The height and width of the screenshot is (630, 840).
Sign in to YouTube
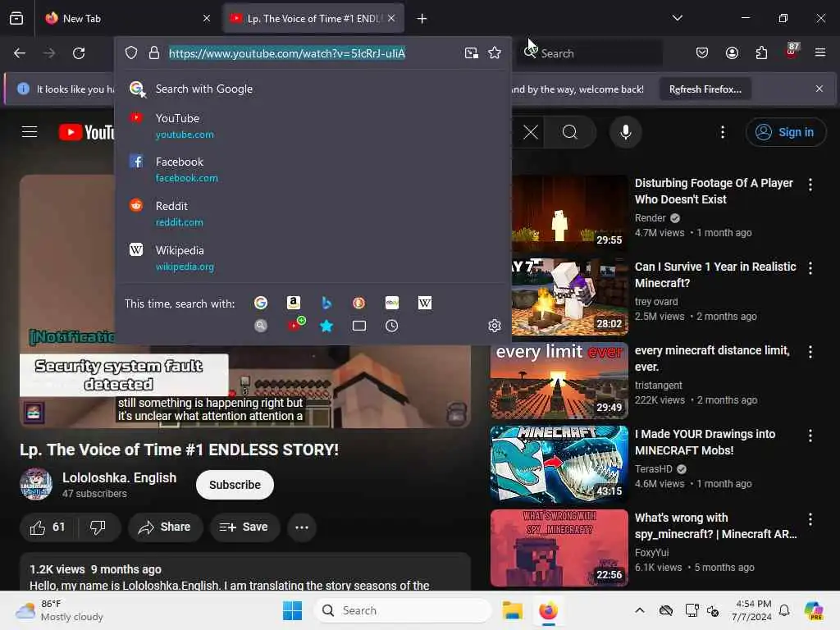click(x=786, y=132)
